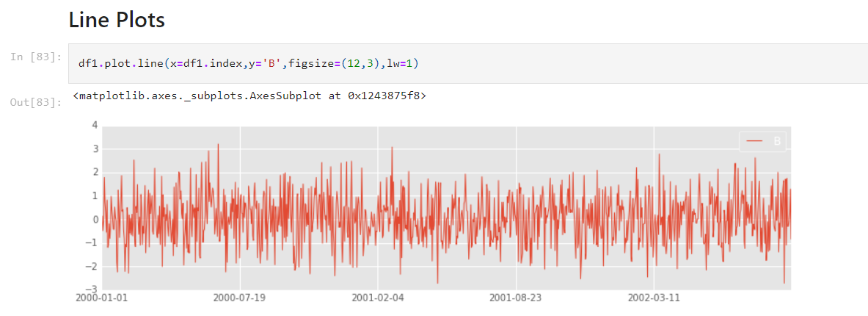Select the AxesSubplot output text
This screenshot has width=868, height=316.
[249, 96]
